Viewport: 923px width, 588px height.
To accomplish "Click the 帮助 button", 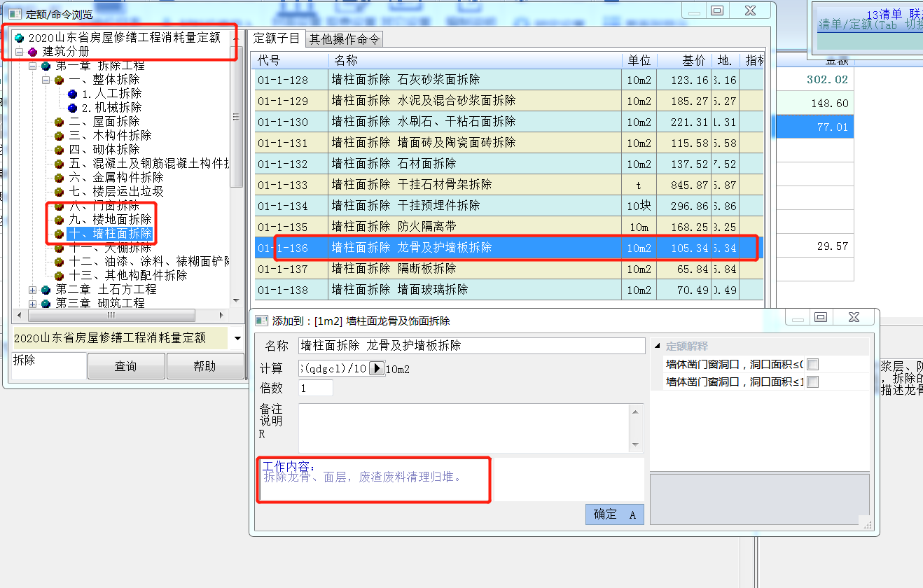I will pos(205,366).
